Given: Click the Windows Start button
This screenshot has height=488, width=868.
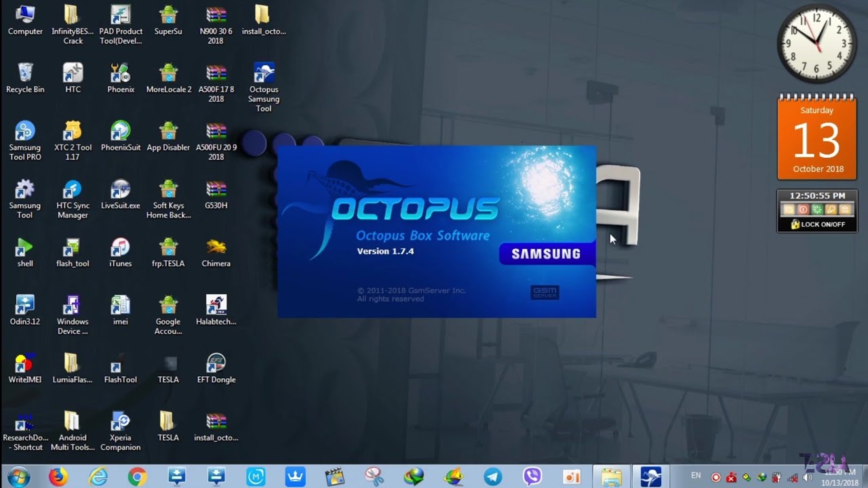Looking at the screenshot, I should [19, 476].
